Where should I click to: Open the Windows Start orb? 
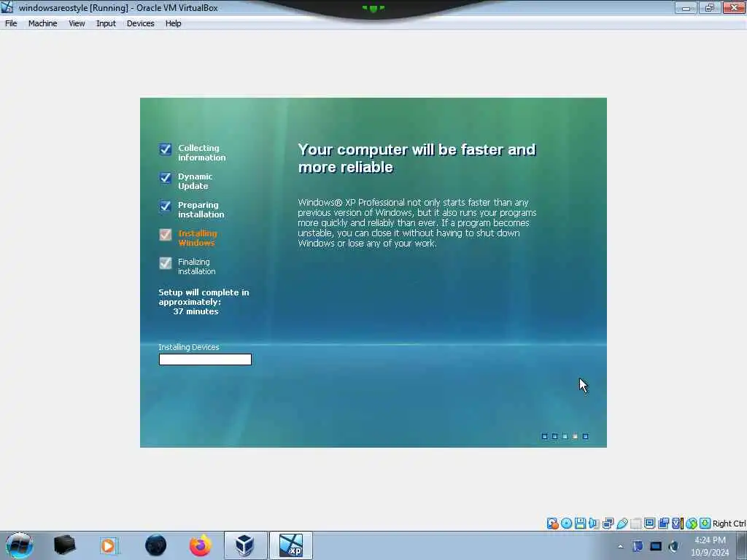19,545
